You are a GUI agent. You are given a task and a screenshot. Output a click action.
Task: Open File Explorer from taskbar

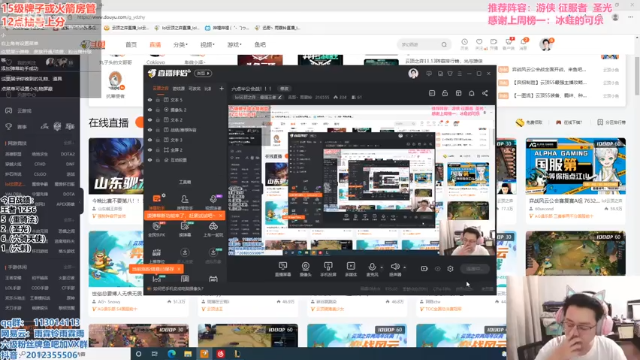click(x=187, y=353)
